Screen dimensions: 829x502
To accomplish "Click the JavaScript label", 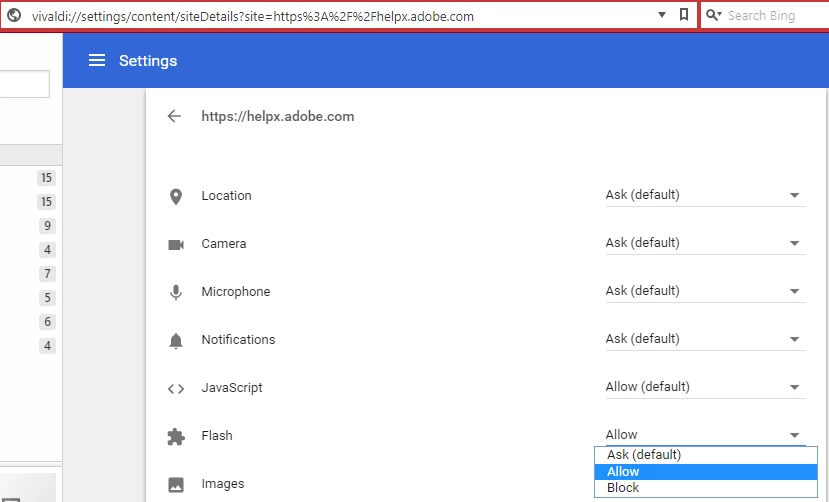I will tap(232, 388).
